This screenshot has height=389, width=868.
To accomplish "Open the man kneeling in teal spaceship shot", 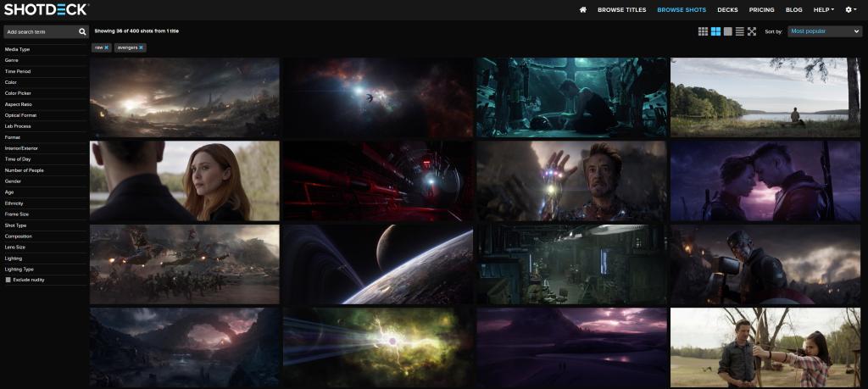I will coord(572,97).
